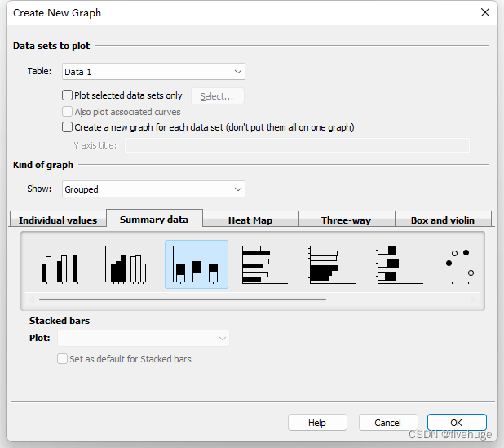Click the Select... button
The image size is (504, 448).
click(x=218, y=96)
